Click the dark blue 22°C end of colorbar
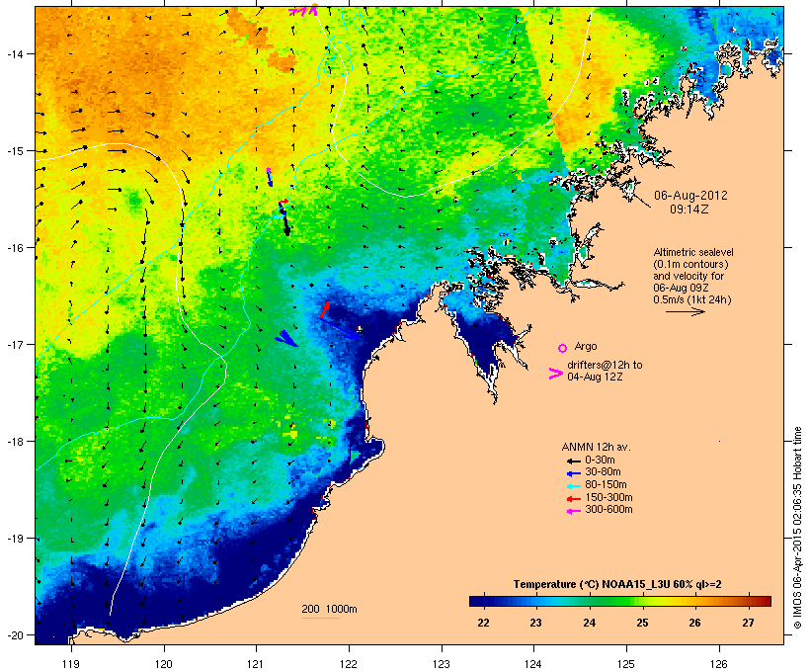The image size is (810, 672). 476,601
